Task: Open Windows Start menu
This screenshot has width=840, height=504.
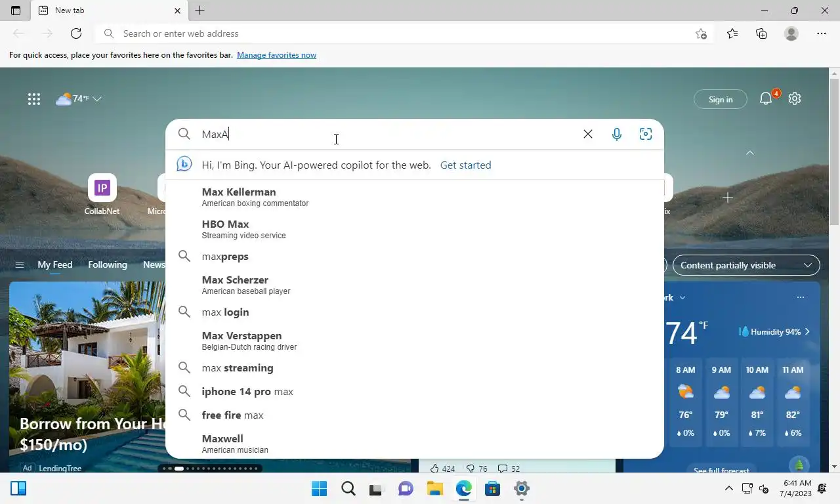Action: [x=320, y=488]
